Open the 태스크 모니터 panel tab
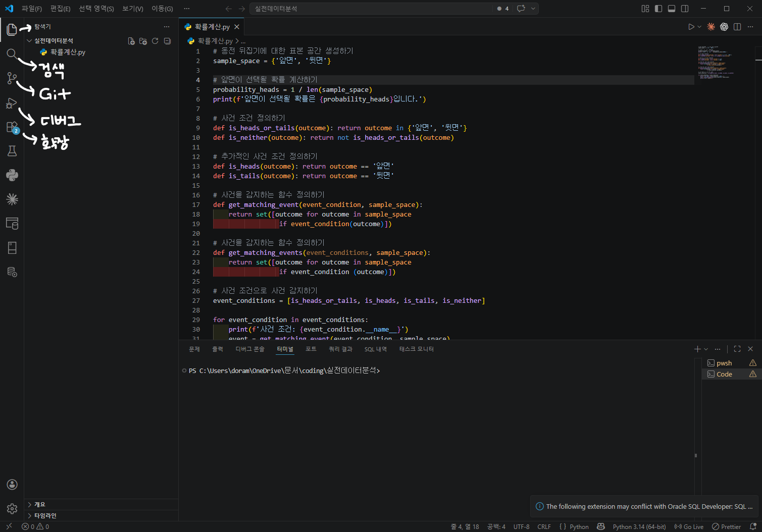 (x=417, y=349)
